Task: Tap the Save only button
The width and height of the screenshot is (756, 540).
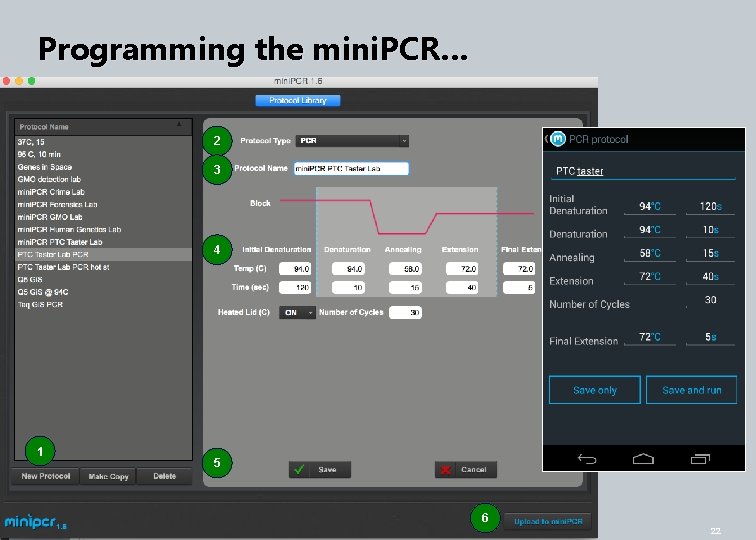Action: pos(594,390)
